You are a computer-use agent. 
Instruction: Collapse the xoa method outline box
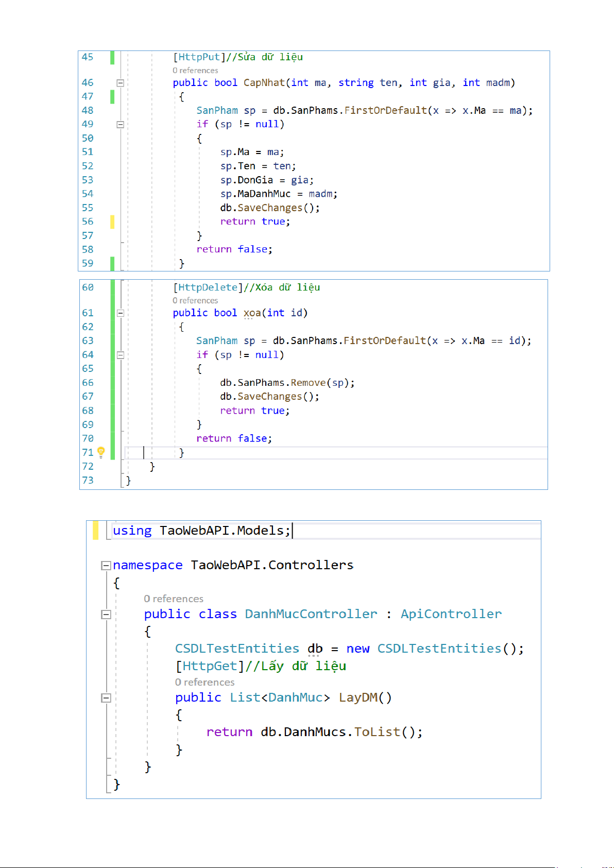click(x=120, y=313)
